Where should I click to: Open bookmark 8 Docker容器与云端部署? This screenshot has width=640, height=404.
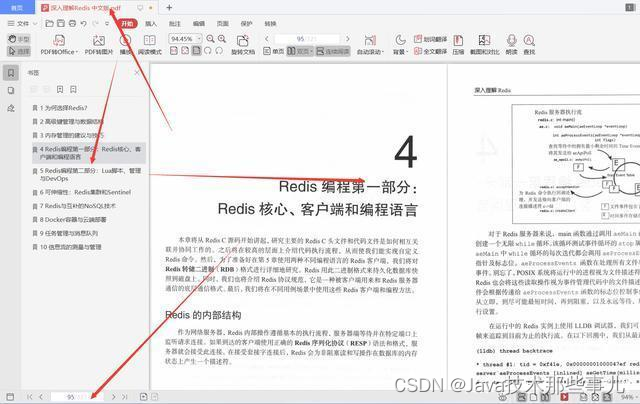tap(70, 220)
